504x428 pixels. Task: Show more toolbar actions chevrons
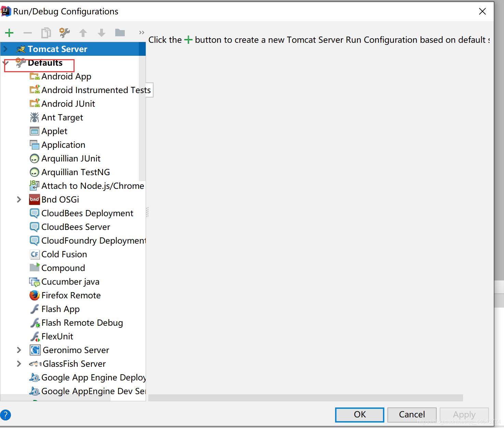[x=142, y=33]
